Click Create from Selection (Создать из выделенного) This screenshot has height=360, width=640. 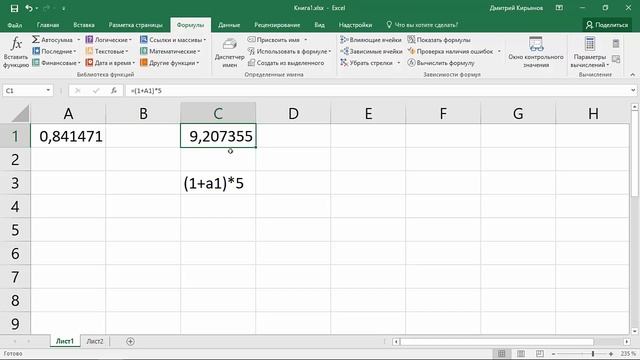pyautogui.click(x=286, y=63)
